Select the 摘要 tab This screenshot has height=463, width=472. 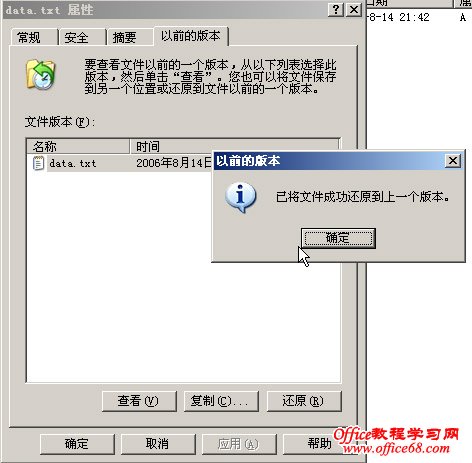(130, 37)
